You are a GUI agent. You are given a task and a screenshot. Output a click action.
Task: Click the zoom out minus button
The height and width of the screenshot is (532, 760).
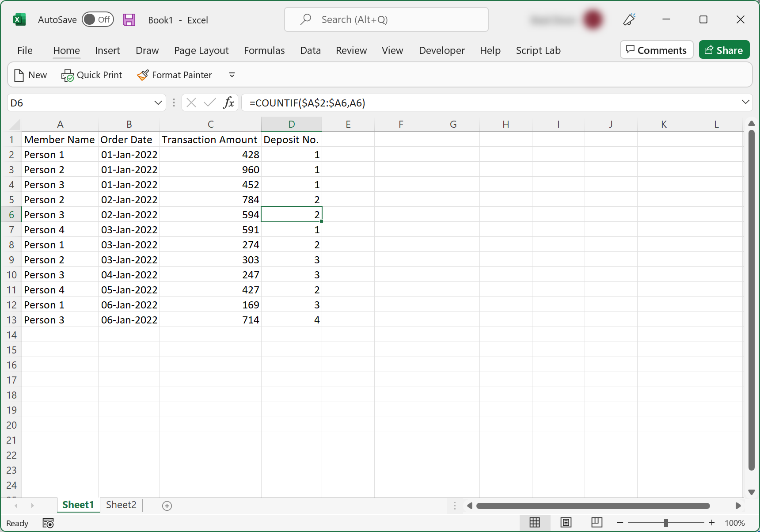[620, 523]
